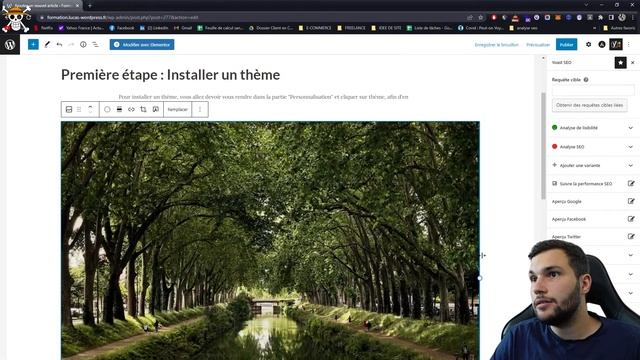
Task: Close the Yoast SEO sidebar
Action: 633,62
